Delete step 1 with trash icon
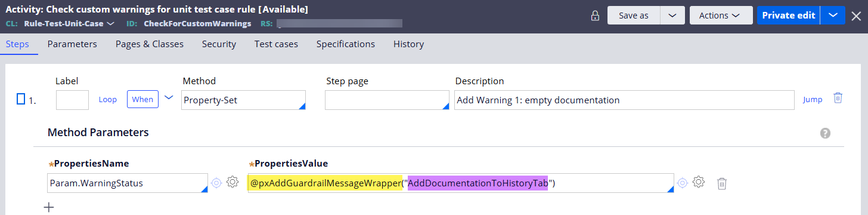This screenshot has height=215, width=868. tap(838, 98)
